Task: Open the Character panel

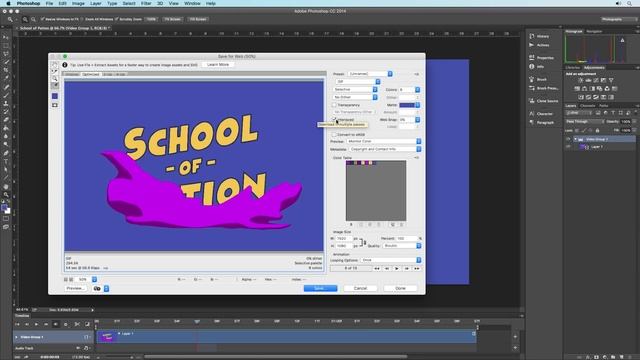Action: pyautogui.click(x=541, y=114)
